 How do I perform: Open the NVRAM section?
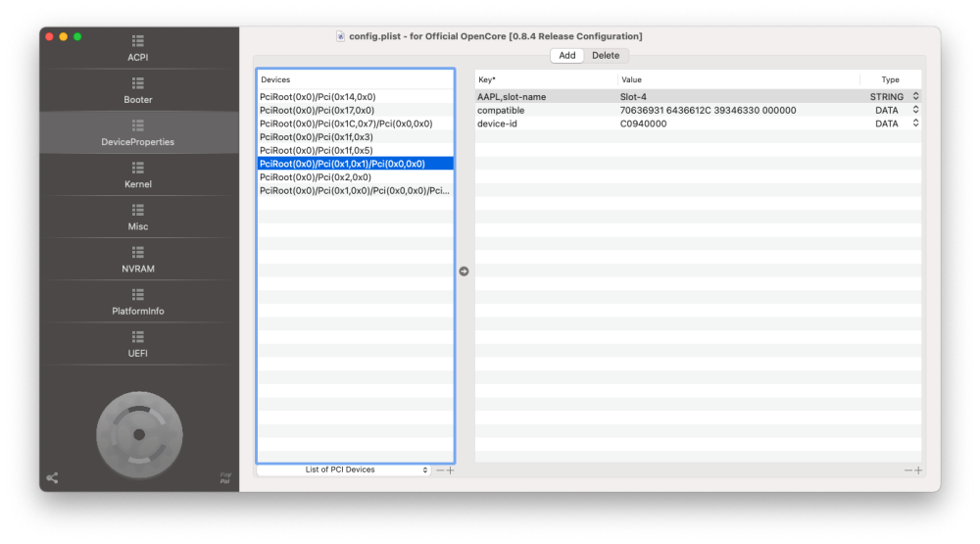138,260
